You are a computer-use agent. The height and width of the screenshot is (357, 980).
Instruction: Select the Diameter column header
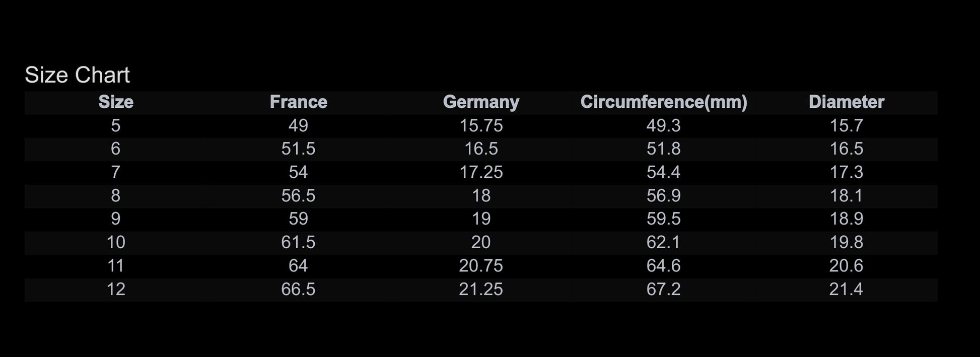point(846,102)
